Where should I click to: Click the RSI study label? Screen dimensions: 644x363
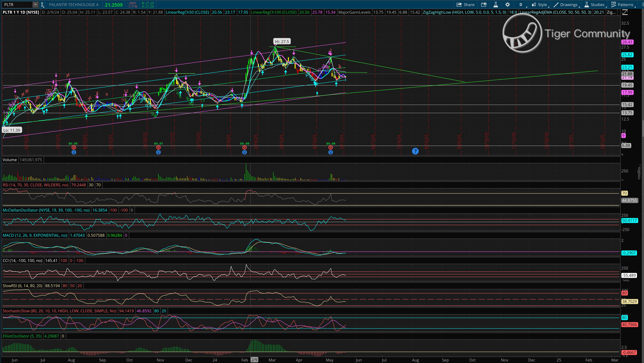coord(35,185)
